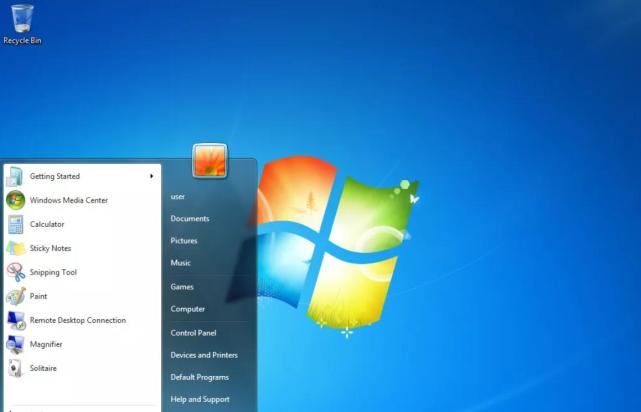
Task: Click the Remote Desktop Connection icon
Action: pos(16,320)
